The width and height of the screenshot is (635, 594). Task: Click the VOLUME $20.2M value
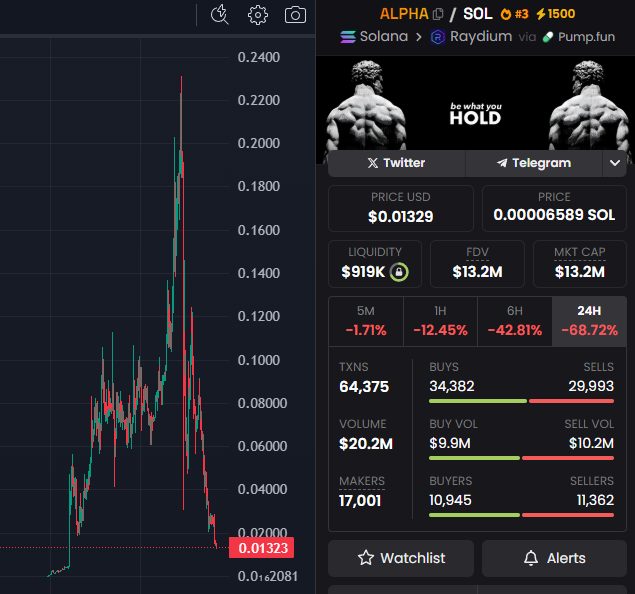tap(366, 444)
